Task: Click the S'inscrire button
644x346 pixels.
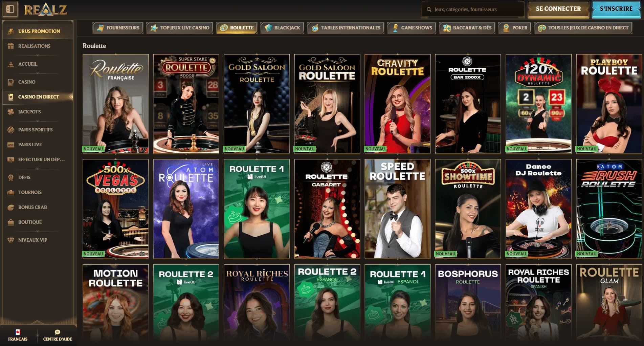Action: (616, 9)
